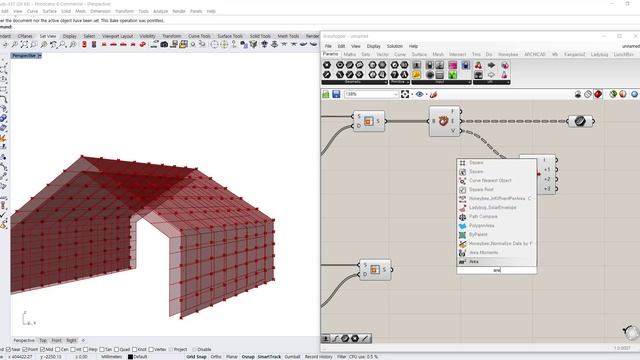Image resolution: width=640 pixels, height=360 pixels.
Task: Toggle SmartTrack in status bar
Action: [x=269, y=356]
